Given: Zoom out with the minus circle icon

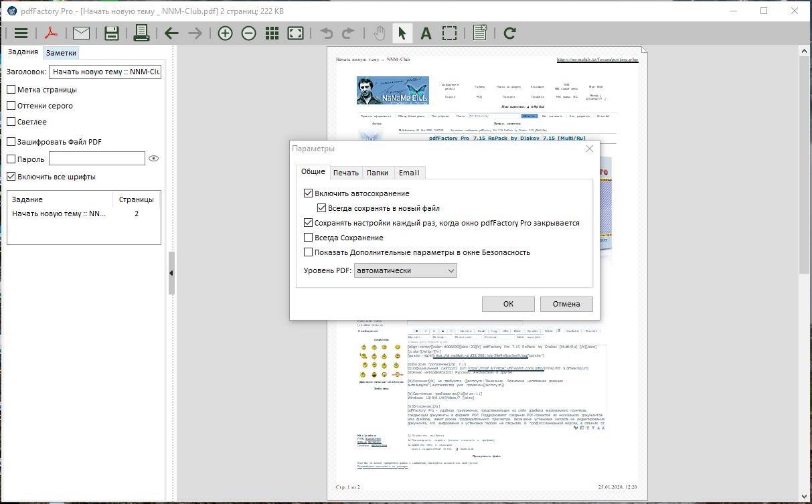Looking at the screenshot, I should click(248, 33).
